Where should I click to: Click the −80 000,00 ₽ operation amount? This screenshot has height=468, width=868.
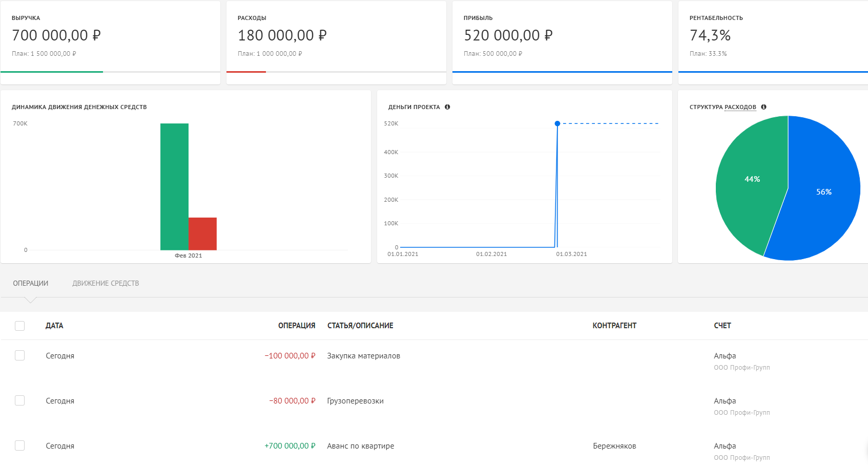(x=292, y=401)
